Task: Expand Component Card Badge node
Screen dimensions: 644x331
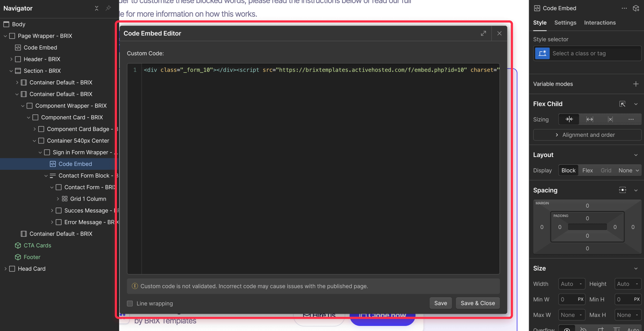Action: click(x=34, y=129)
